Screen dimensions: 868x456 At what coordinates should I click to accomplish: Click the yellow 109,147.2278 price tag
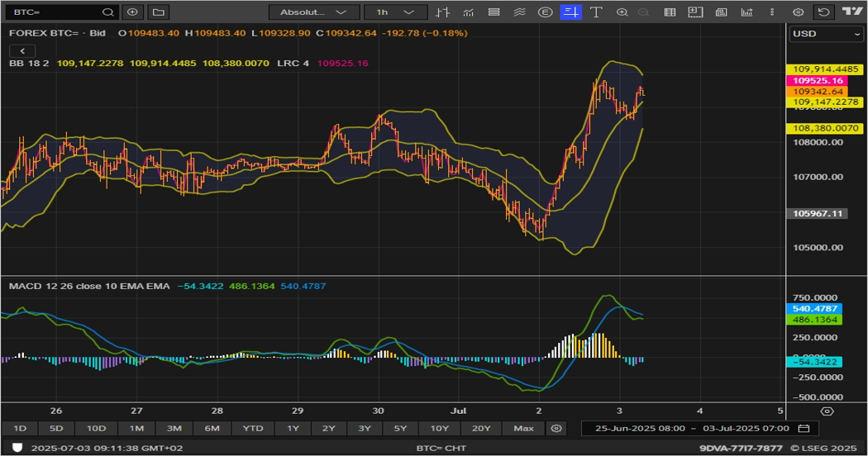pos(824,102)
